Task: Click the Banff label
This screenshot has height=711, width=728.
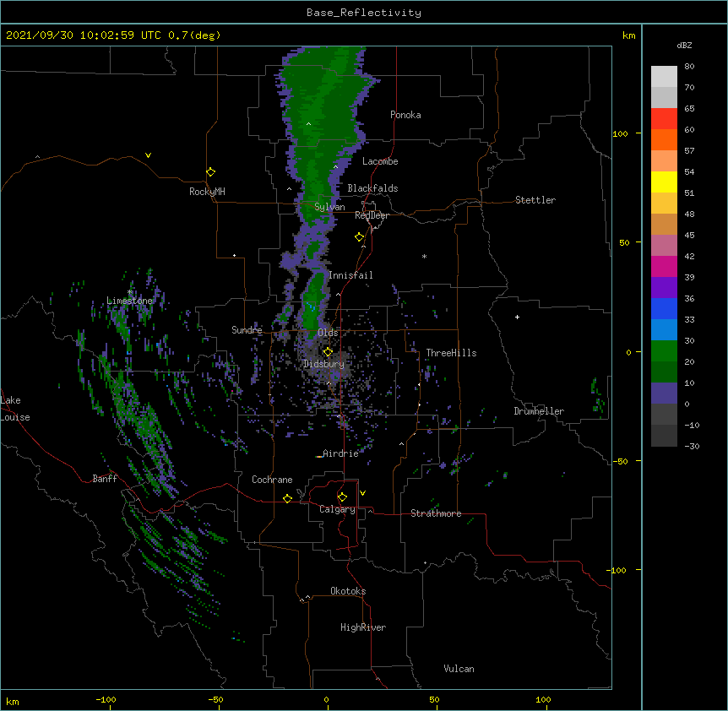Action: (x=105, y=479)
